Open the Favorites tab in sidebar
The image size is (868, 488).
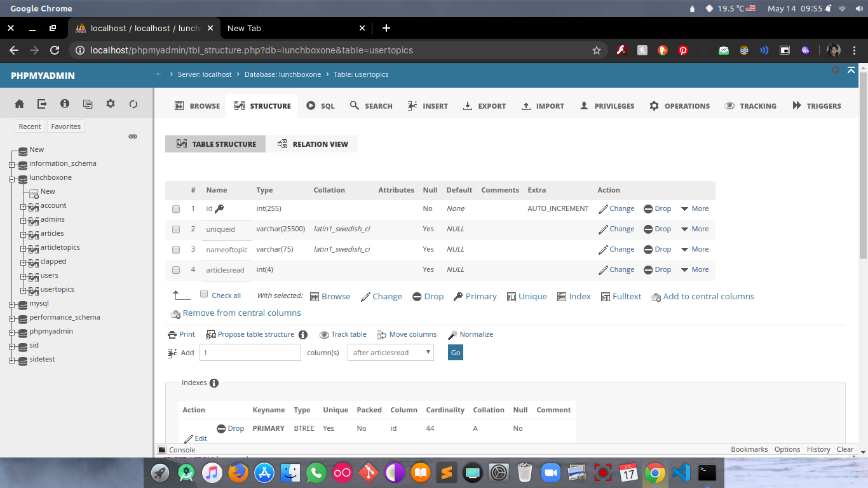tap(66, 126)
